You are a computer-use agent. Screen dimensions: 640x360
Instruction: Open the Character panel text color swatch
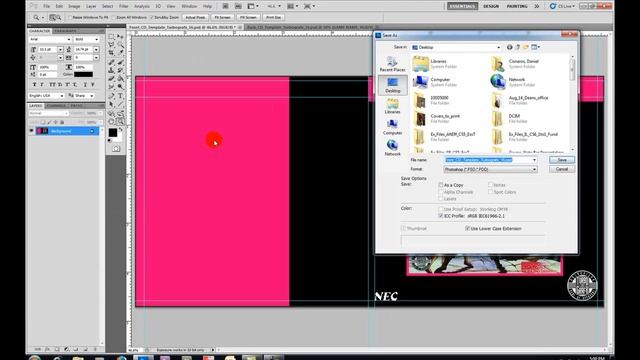click(83, 75)
